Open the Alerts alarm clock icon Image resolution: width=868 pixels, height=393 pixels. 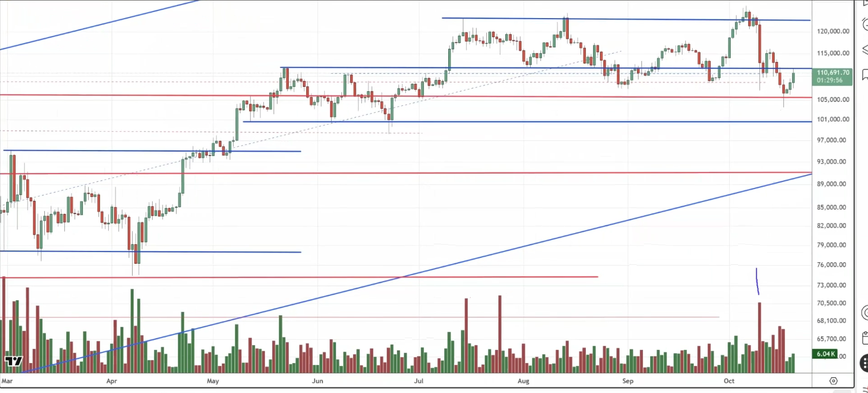(x=864, y=24)
